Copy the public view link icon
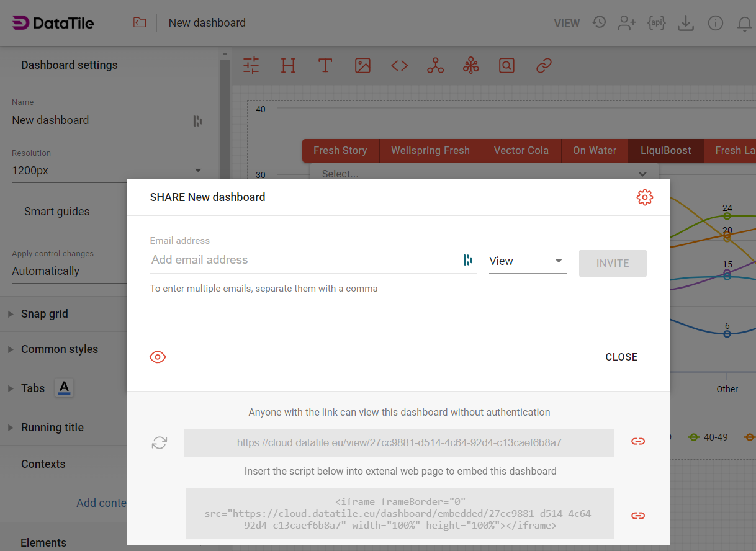Screen dimensions: 756x551 [x=637, y=441]
